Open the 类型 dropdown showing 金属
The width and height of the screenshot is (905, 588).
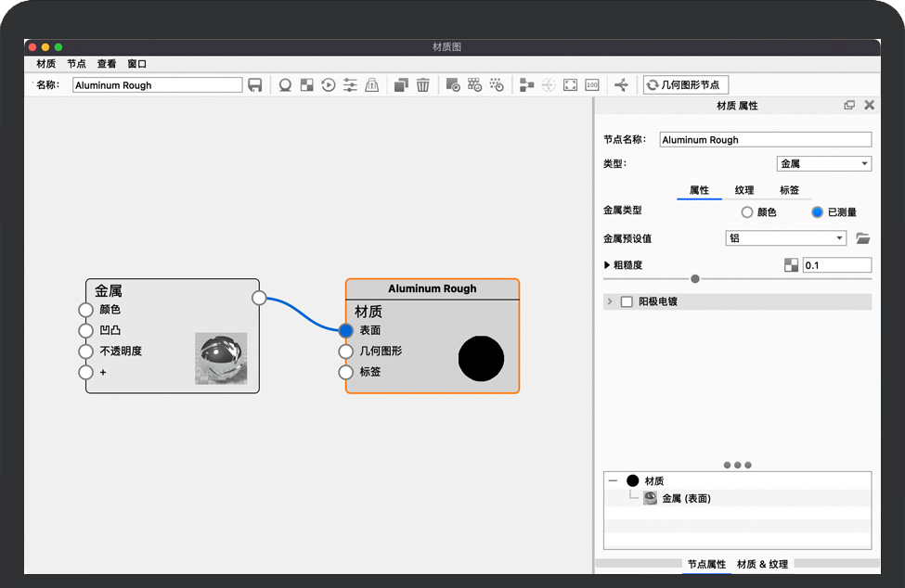(823, 164)
